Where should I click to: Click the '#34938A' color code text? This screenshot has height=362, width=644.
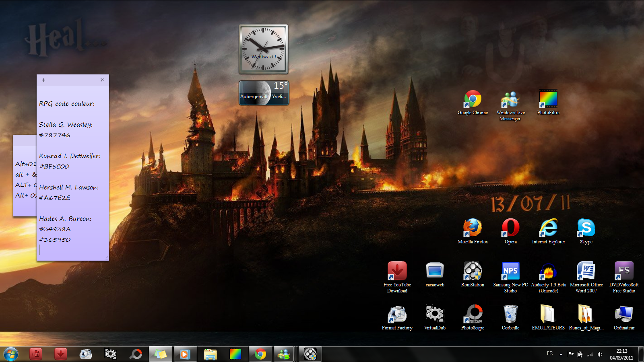[x=55, y=229]
